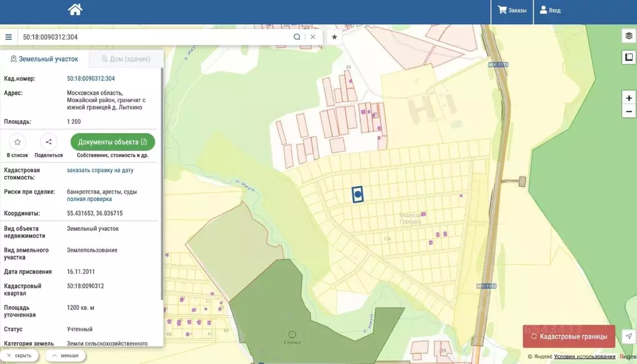Click the geolocation arrow icon

tap(628, 336)
